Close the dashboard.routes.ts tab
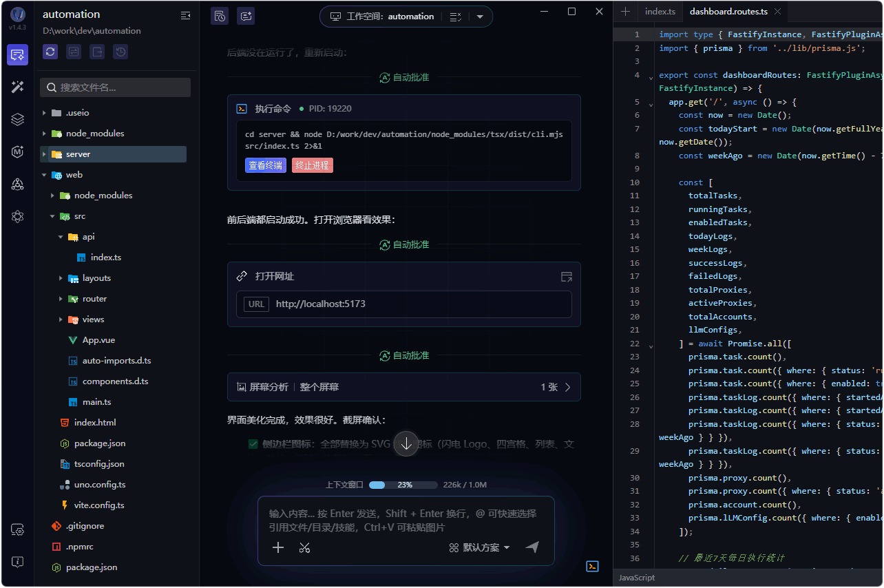 point(777,11)
